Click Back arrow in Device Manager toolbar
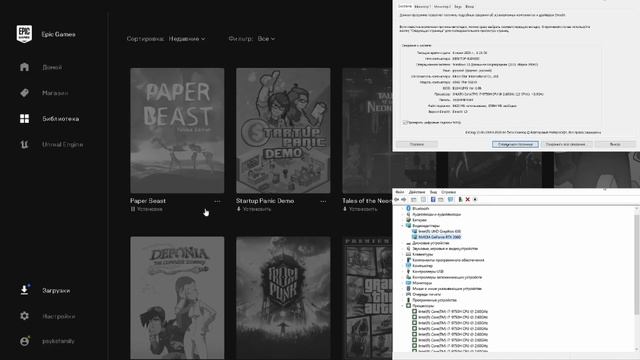640x360 pixels. pyautogui.click(x=397, y=200)
